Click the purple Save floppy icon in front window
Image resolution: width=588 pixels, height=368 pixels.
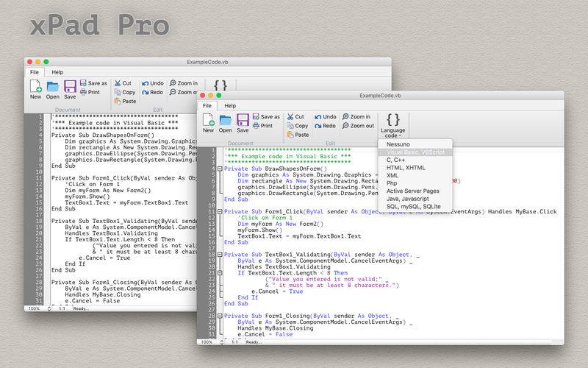pyautogui.click(x=243, y=120)
